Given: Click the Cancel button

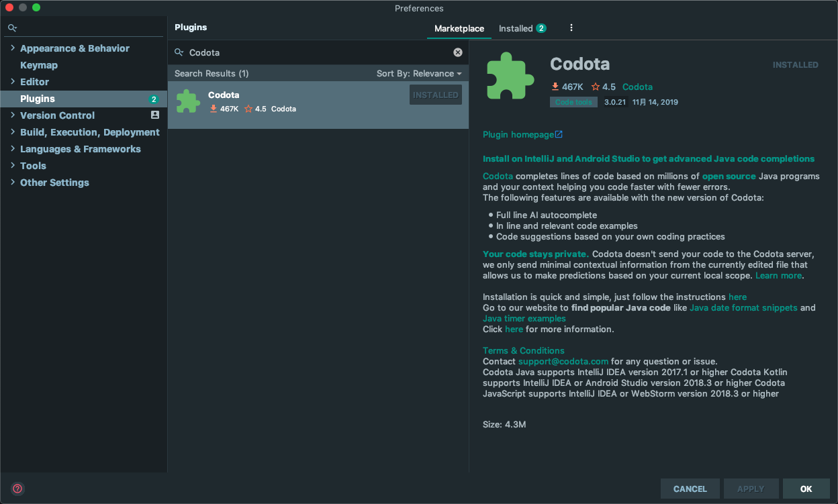Looking at the screenshot, I should tap(690, 489).
